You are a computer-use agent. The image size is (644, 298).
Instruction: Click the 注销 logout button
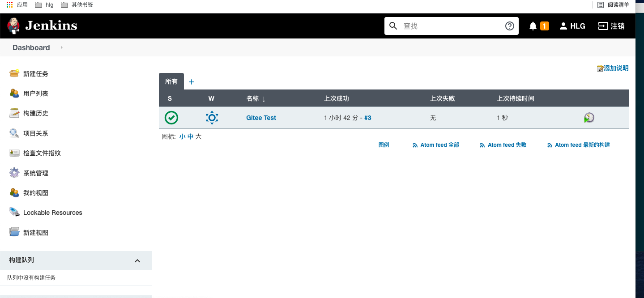pos(611,26)
